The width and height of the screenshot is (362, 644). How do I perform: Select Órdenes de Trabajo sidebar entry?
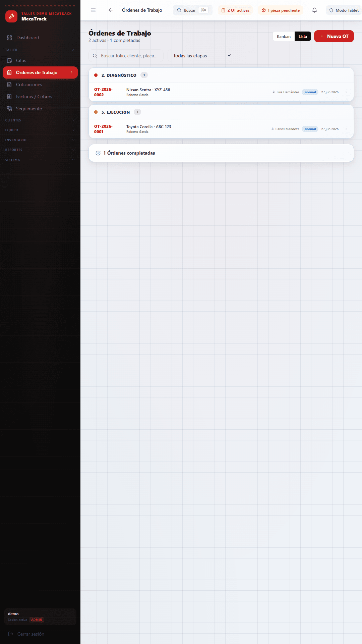(40, 72)
